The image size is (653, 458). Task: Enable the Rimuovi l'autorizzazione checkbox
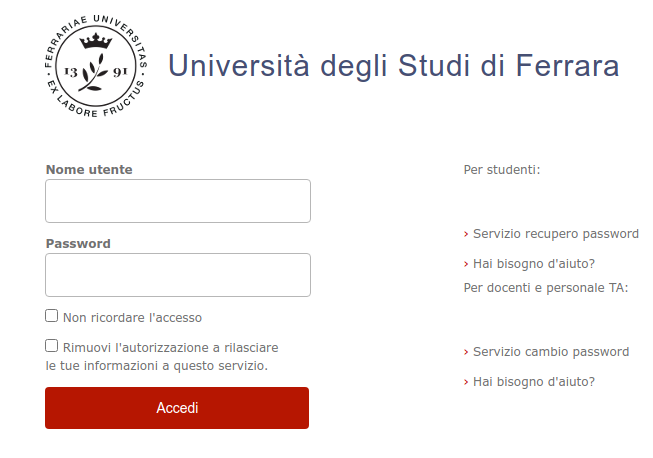point(52,346)
